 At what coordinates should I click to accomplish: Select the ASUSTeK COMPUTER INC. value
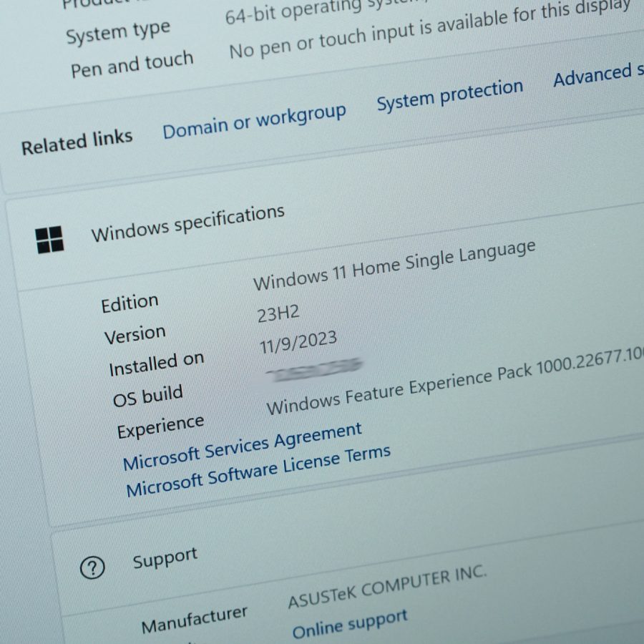387,586
